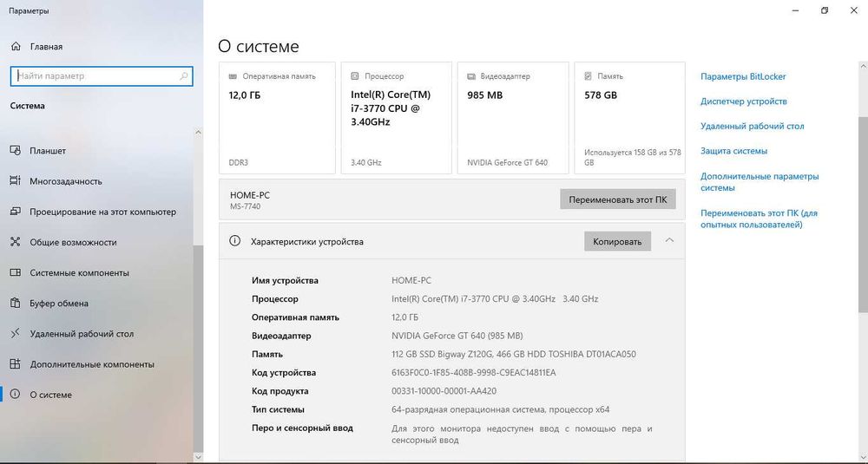This screenshot has height=464, width=868.
Task: Select Буфер обмена in sidebar
Action: [97, 303]
